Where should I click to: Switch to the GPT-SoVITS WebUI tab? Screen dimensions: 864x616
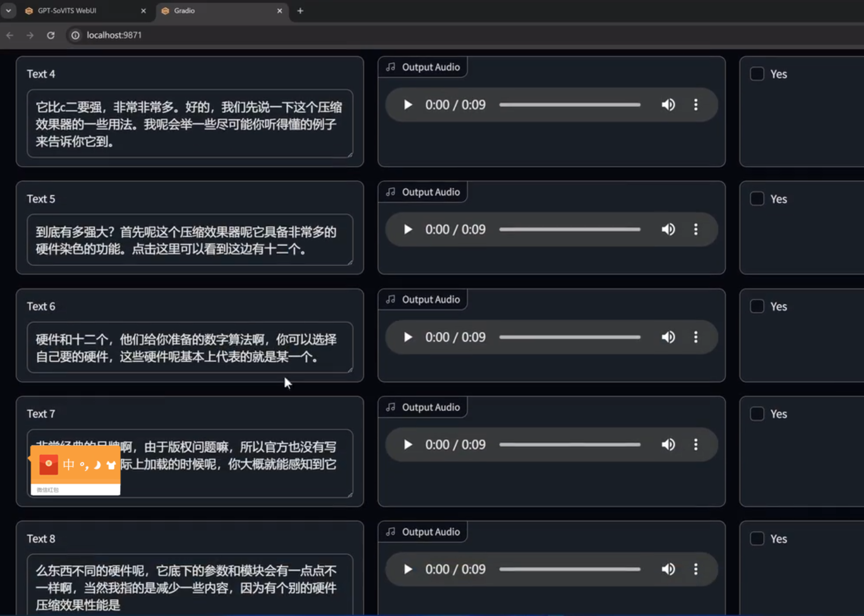(67, 11)
